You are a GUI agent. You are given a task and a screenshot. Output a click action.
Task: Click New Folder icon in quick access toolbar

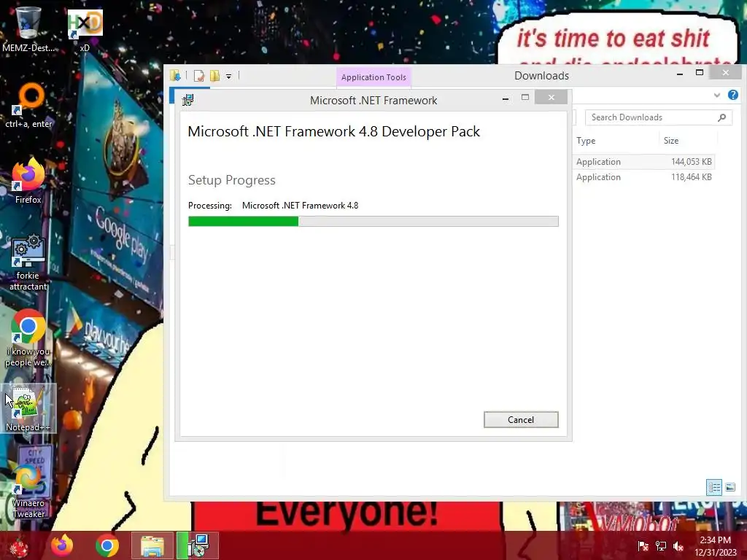point(215,76)
